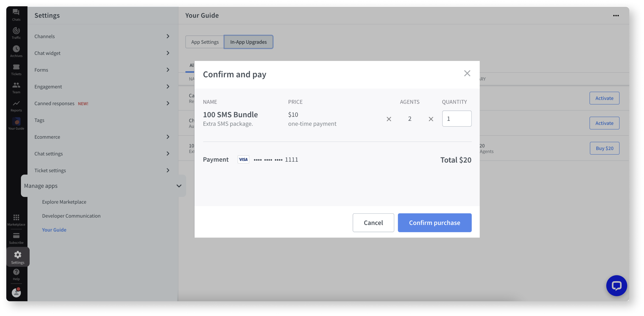Open the Chats section in sidebar

coord(16,14)
